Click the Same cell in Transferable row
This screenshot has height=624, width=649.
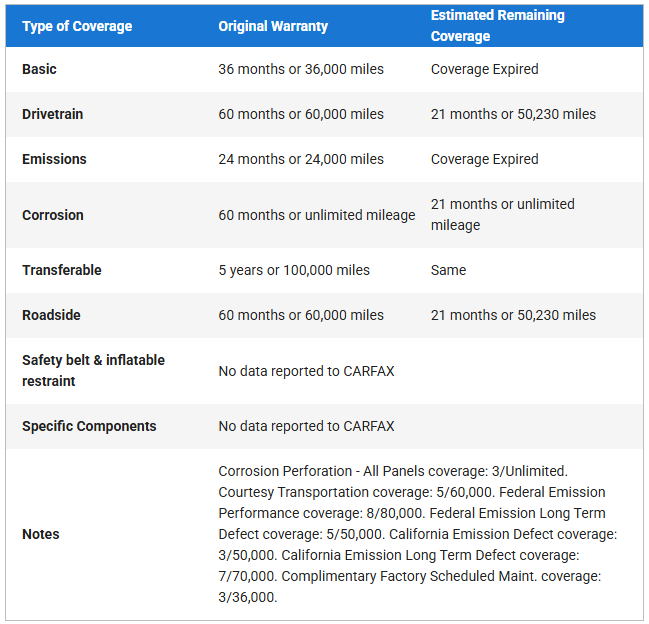tap(448, 270)
